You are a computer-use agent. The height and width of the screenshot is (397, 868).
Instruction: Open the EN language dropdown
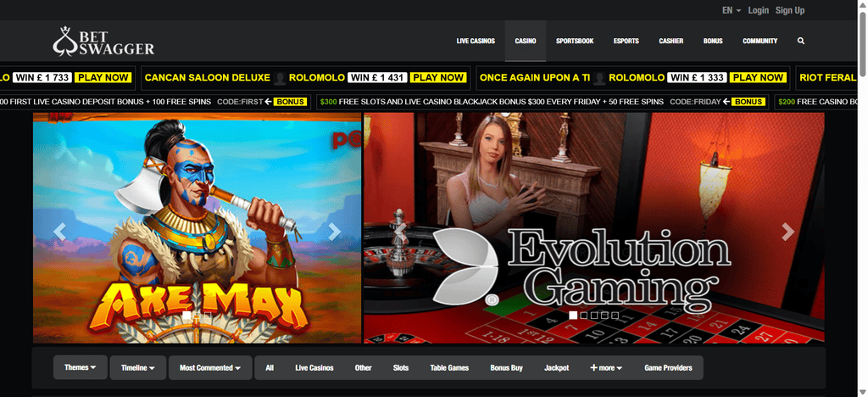click(x=732, y=10)
